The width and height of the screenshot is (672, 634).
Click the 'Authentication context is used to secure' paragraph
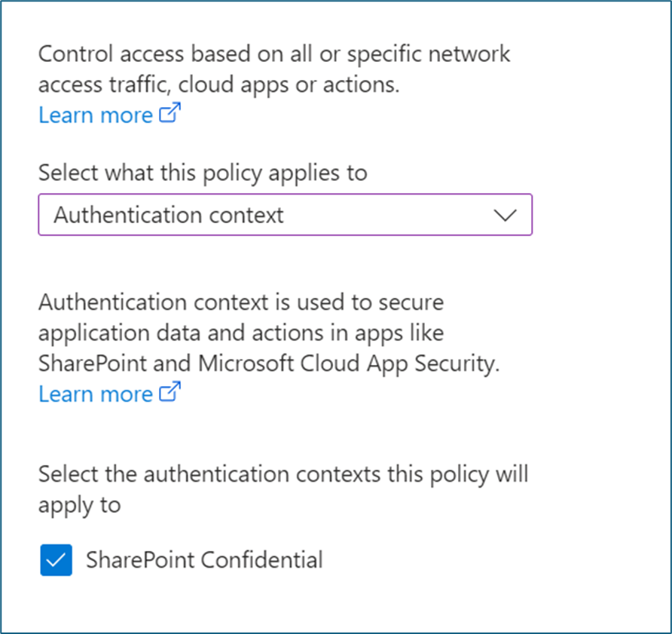click(241, 302)
